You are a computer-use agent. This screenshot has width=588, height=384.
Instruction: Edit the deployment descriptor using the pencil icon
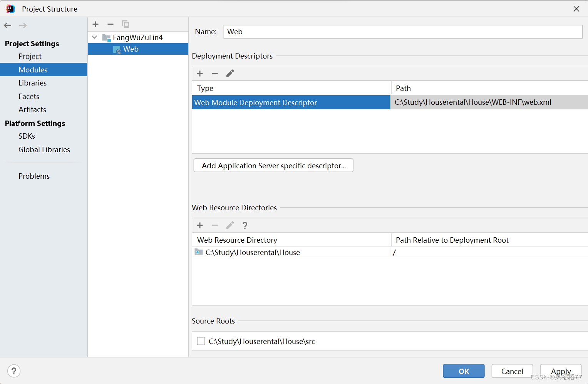tap(230, 73)
